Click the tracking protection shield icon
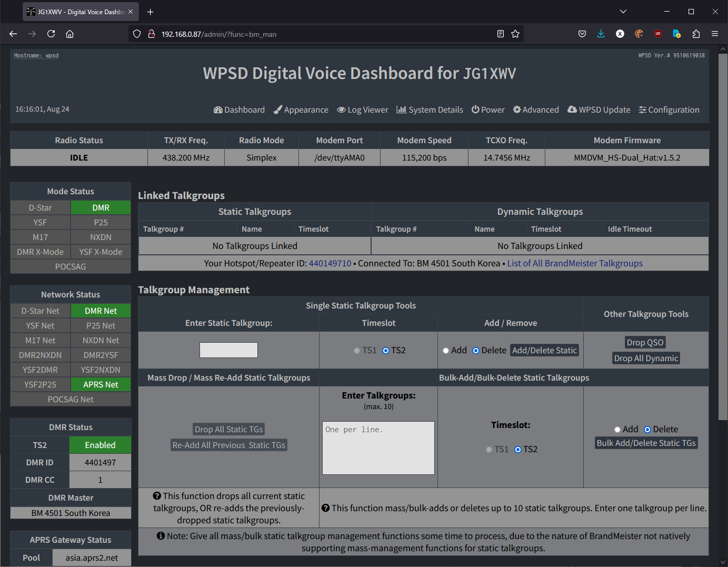This screenshot has height=567, width=728. click(x=137, y=34)
